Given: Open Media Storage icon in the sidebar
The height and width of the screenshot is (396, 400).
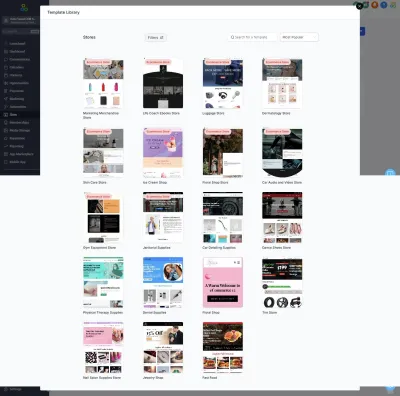Looking at the screenshot, I should (6, 131).
